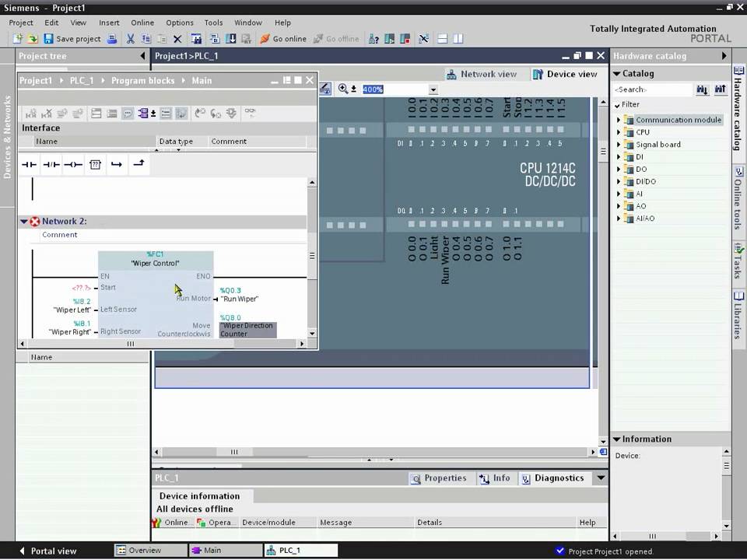Open the Online menu
The image size is (747, 560).
pos(142,23)
